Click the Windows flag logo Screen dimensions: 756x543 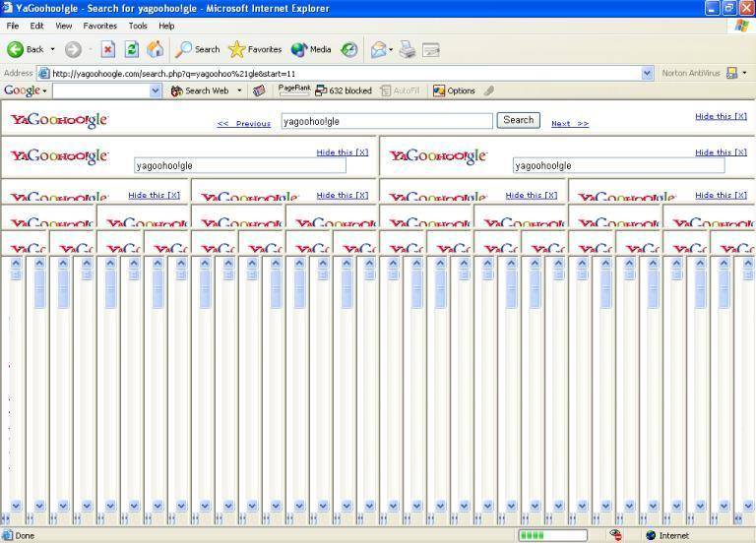click(741, 26)
